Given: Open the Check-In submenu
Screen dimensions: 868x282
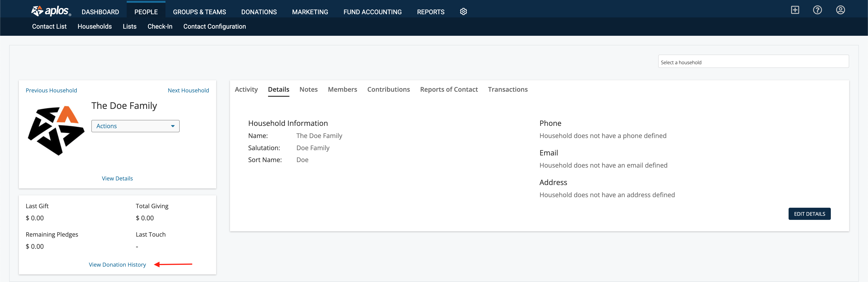Looking at the screenshot, I should (x=160, y=26).
